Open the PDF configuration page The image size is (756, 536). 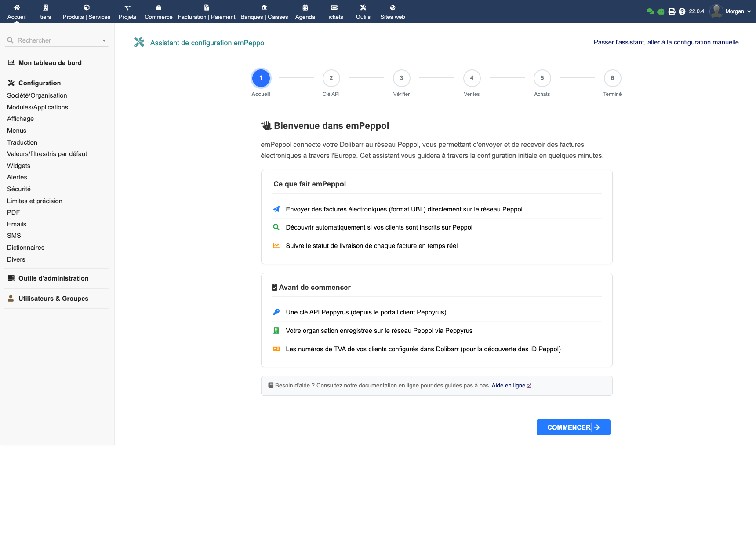13,212
